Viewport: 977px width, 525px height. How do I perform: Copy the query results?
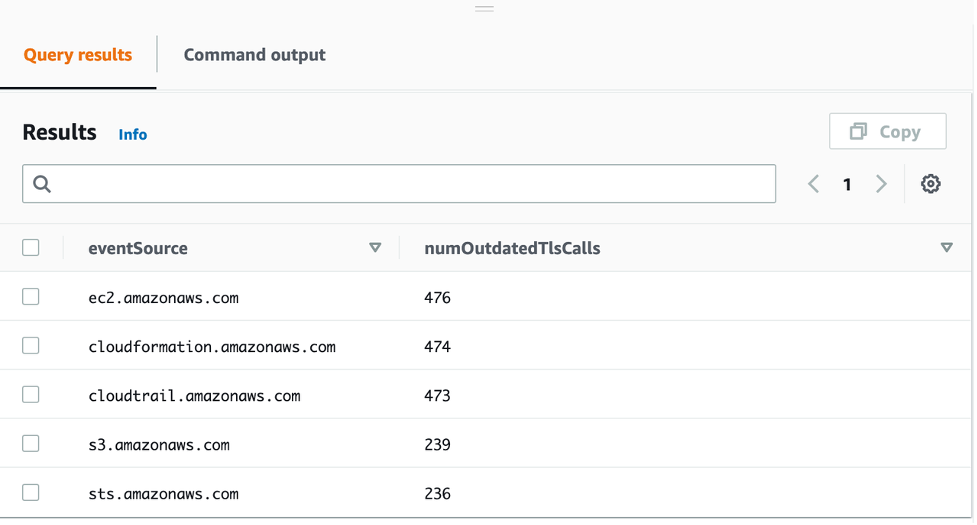click(887, 131)
